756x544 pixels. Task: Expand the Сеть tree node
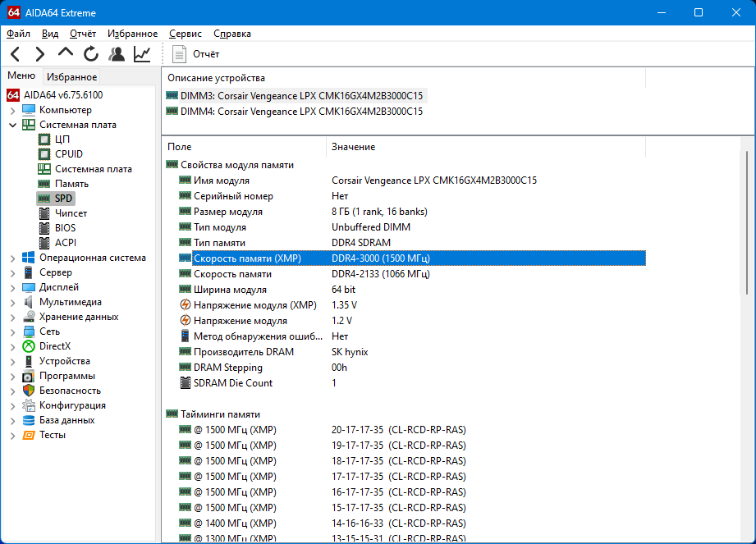12,332
